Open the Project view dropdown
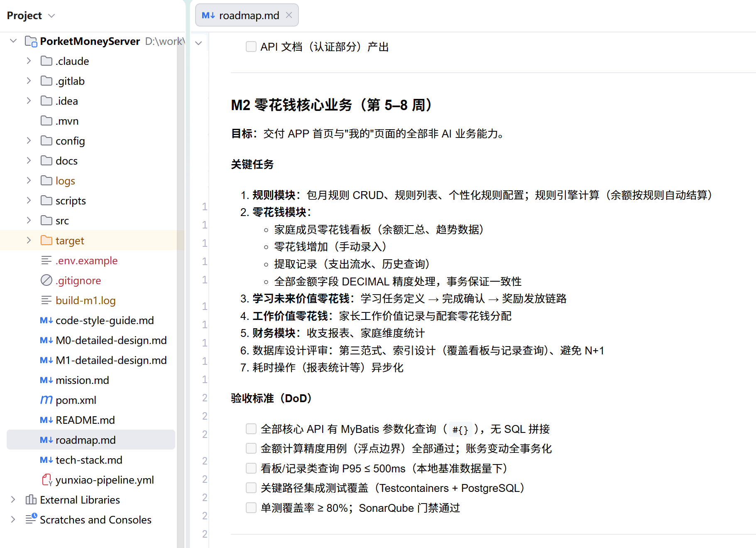 (x=51, y=16)
